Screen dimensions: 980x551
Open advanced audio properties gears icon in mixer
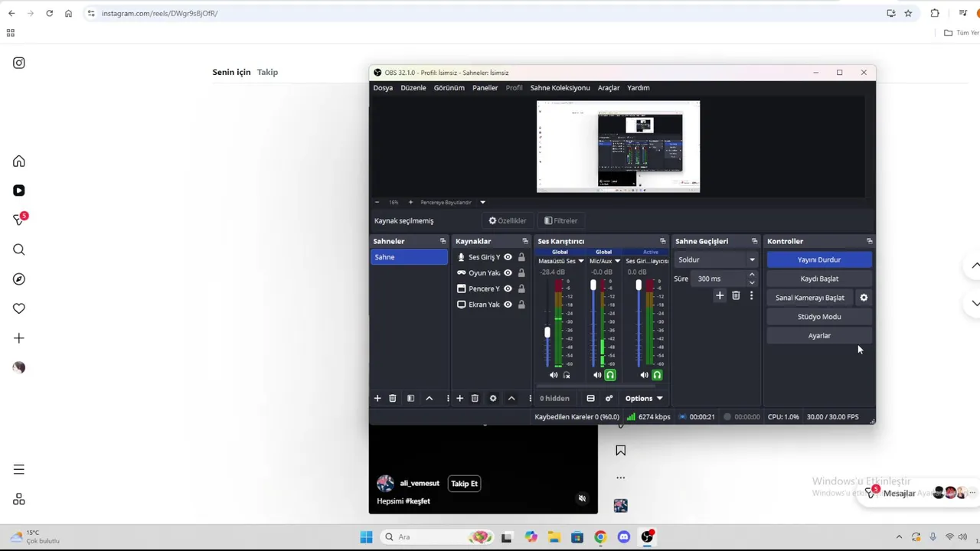(x=609, y=398)
